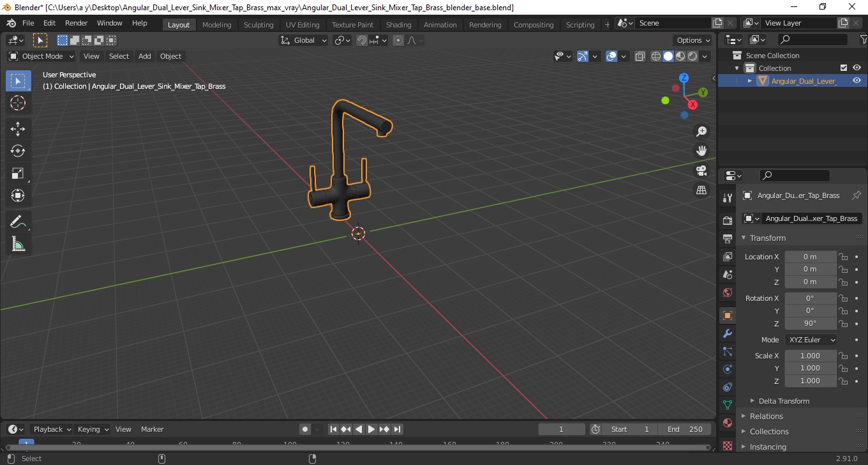
Task: Toggle X-ray view mode
Action: point(640,56)
